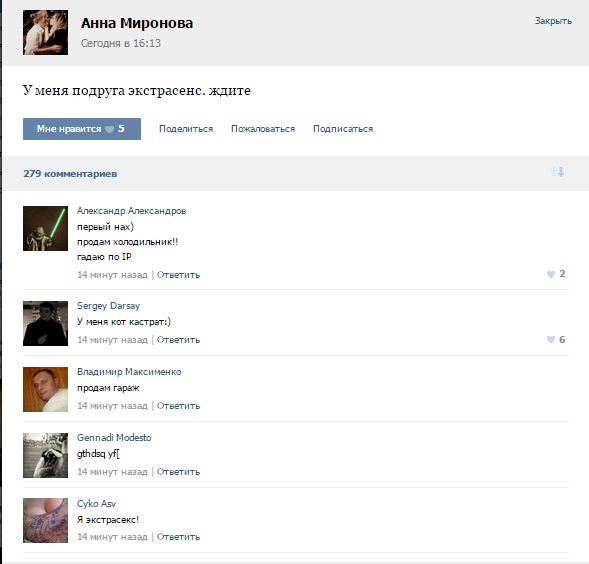Report the post with Пожаловаться
The height and width of the screenshot is (564, 589).
click(x=263, y=129)
